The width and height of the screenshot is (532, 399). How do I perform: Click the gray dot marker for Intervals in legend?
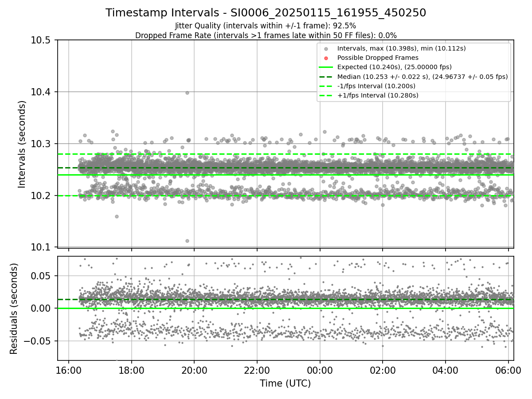coord(326,49)
